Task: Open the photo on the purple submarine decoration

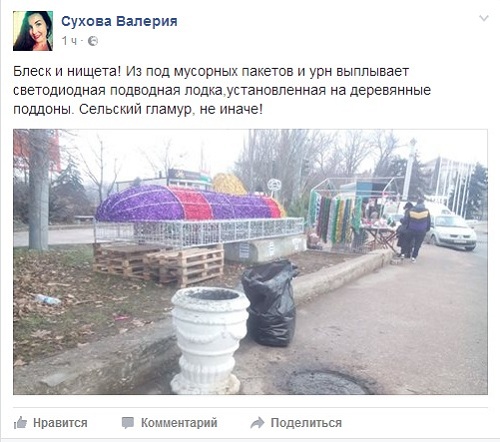Action: pyautogui.click(x=190, y=203)
